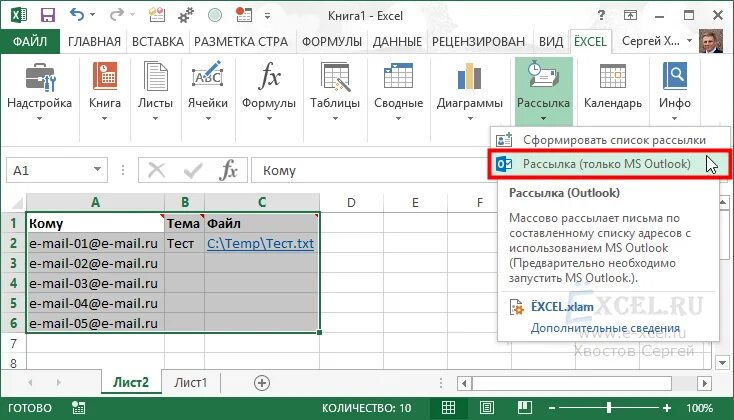Open the Книга ribbon button

click(105, 91)
